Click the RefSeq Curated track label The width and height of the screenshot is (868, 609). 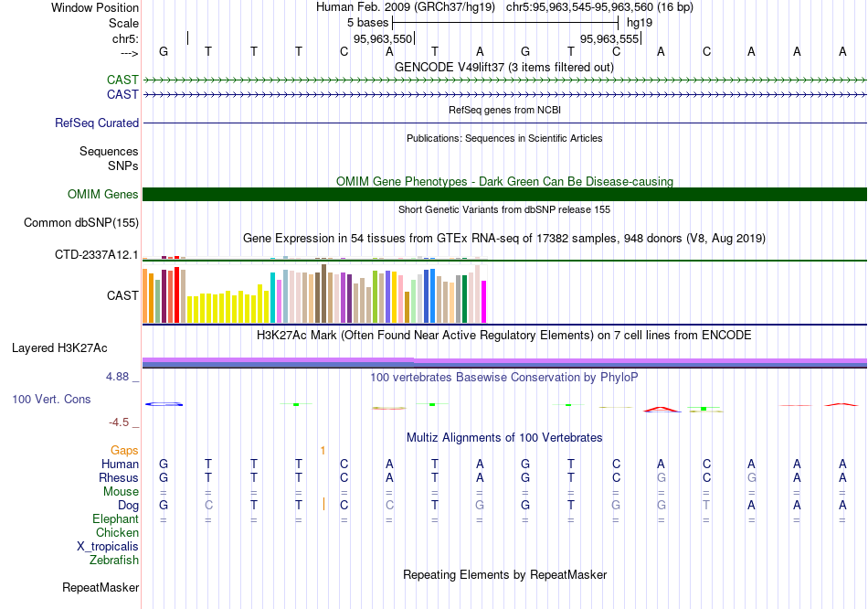(x=97, y=123)
